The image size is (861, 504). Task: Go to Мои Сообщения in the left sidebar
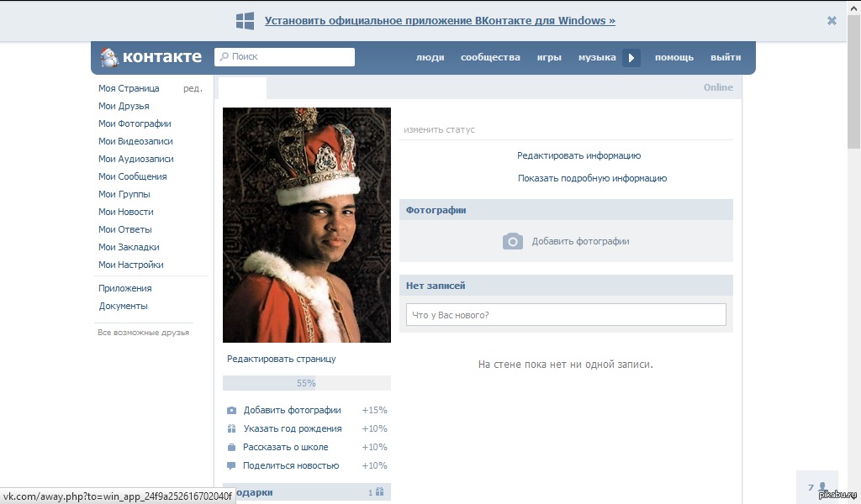pos(133,176)
